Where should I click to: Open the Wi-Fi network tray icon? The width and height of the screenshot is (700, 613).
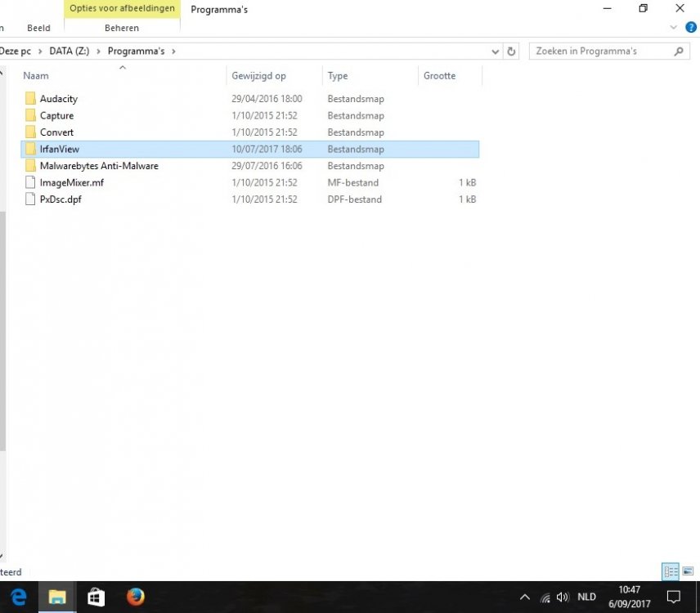(x=545, y=597)
